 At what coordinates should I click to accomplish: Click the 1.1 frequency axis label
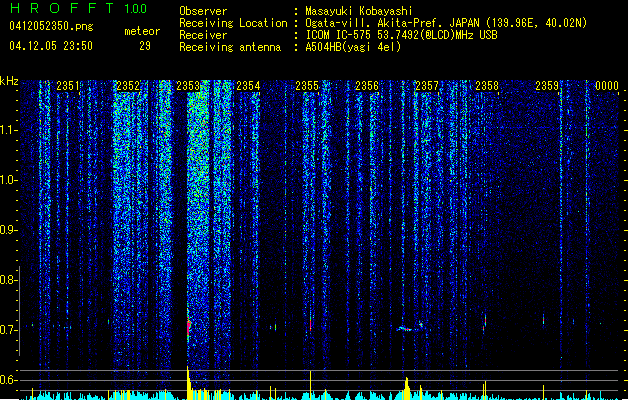[x=9, y=130]
